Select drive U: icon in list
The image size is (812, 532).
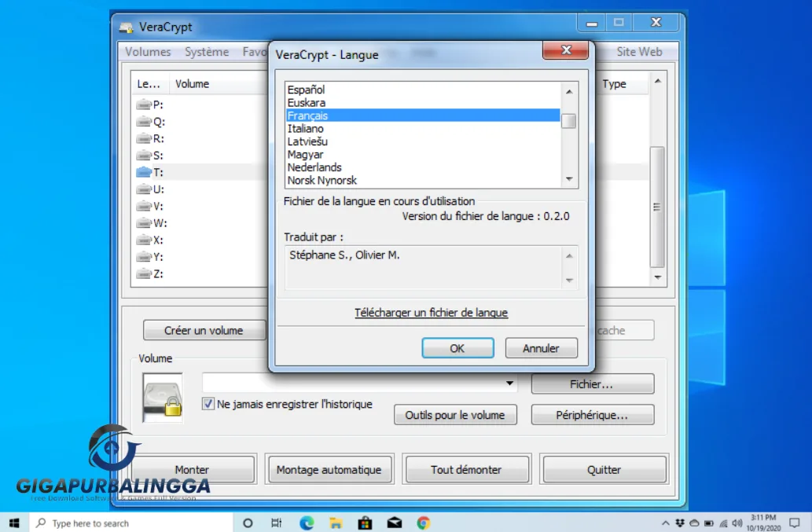[144, 189]
